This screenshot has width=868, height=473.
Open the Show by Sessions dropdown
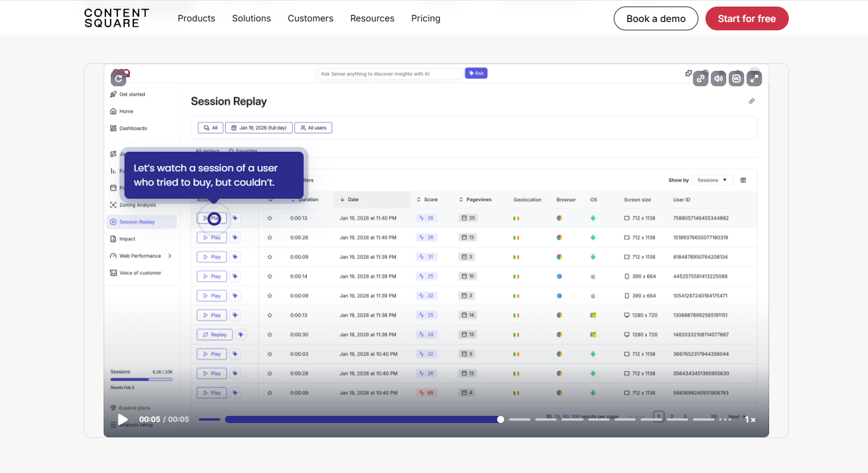(x=713, y=180)
